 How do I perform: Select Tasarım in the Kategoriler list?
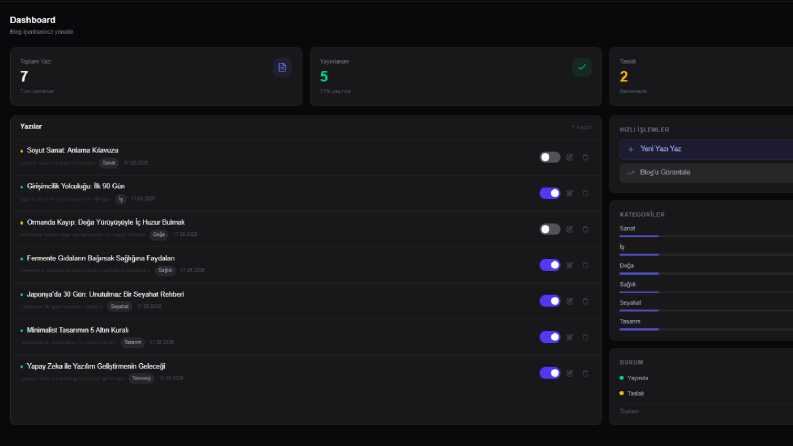point(630,322)
